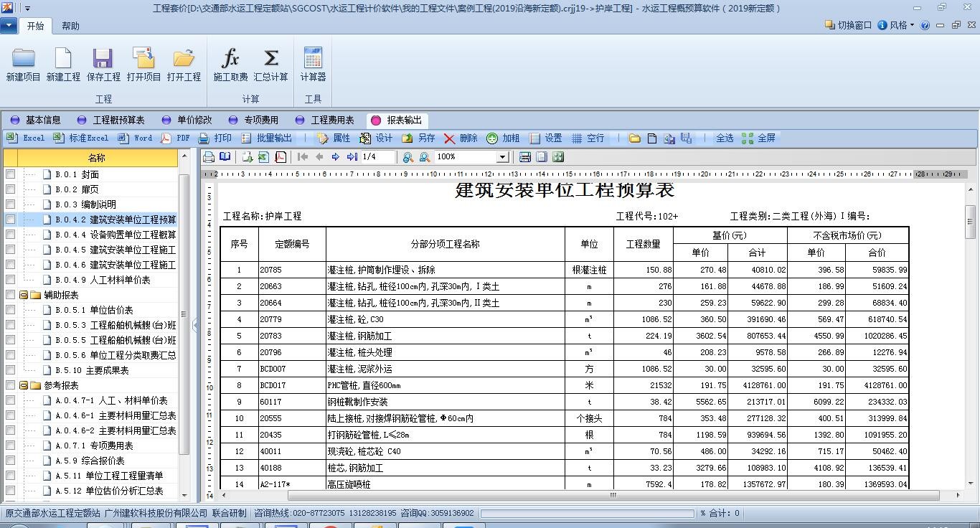Viewport: 980px width, 528px height.
Task: Tick checkbox for B.5.10 主要成果表
Action: 10,370
